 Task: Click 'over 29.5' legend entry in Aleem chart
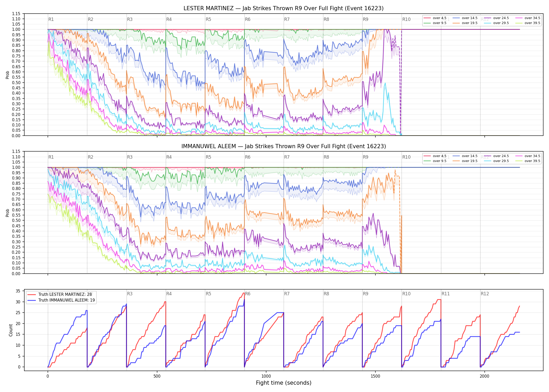click(x=496, y=161)
